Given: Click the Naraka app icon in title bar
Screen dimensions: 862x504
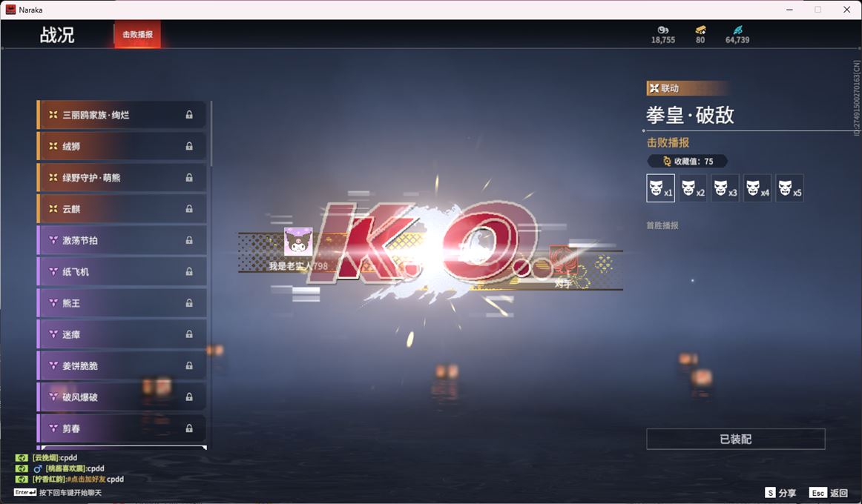Looking at the screenshot, I should click(x=10, y=10).
